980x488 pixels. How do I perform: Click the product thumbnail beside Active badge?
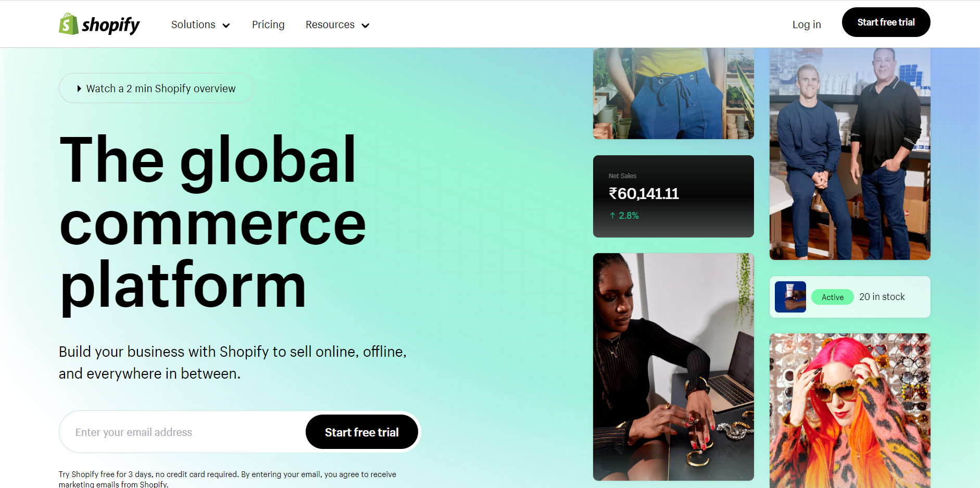click(x=790, y=297)
